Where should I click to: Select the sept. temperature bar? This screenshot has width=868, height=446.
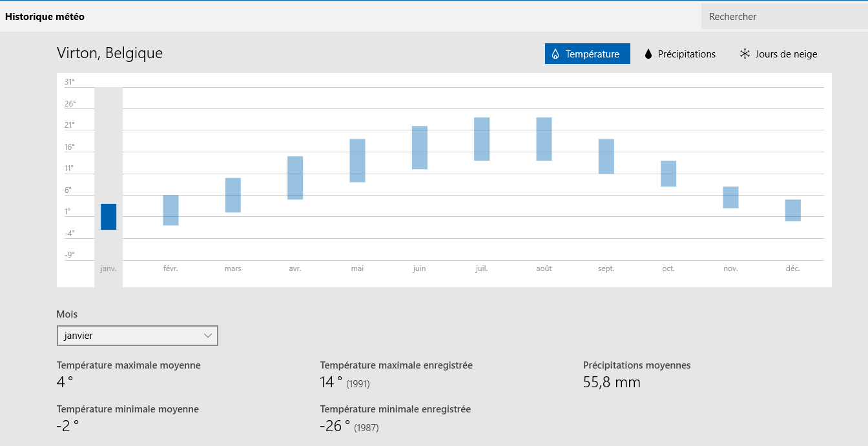coord(606,156)
